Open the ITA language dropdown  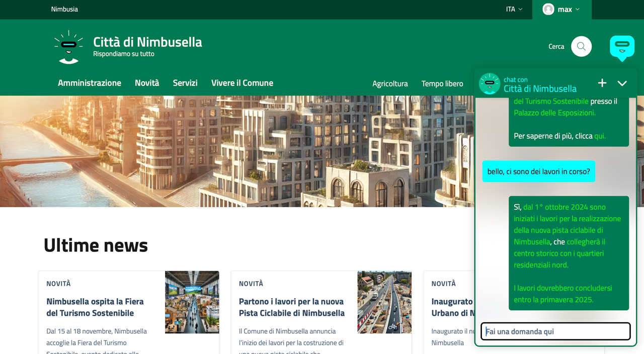coord(514,9)
